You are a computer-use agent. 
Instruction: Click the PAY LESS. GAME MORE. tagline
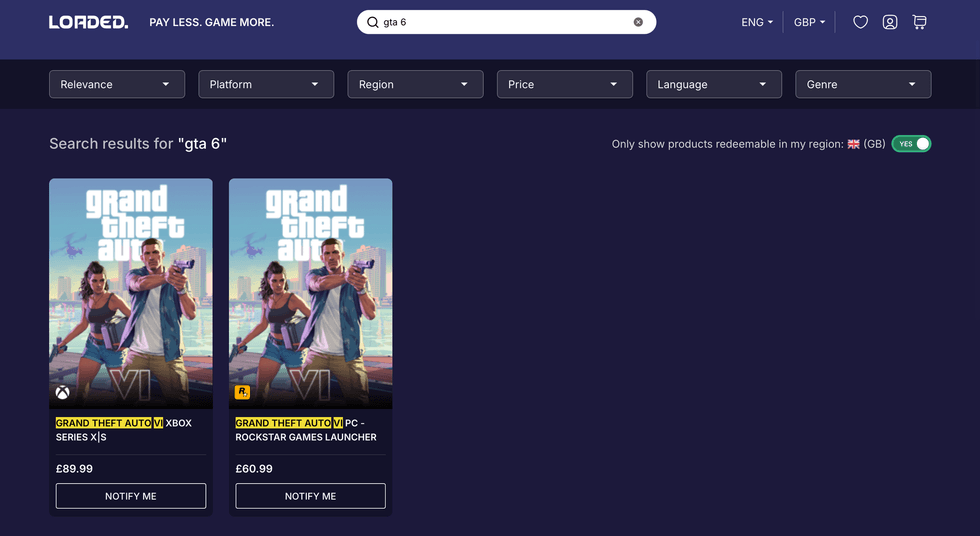pyautogui.click(x=211, y=22)
